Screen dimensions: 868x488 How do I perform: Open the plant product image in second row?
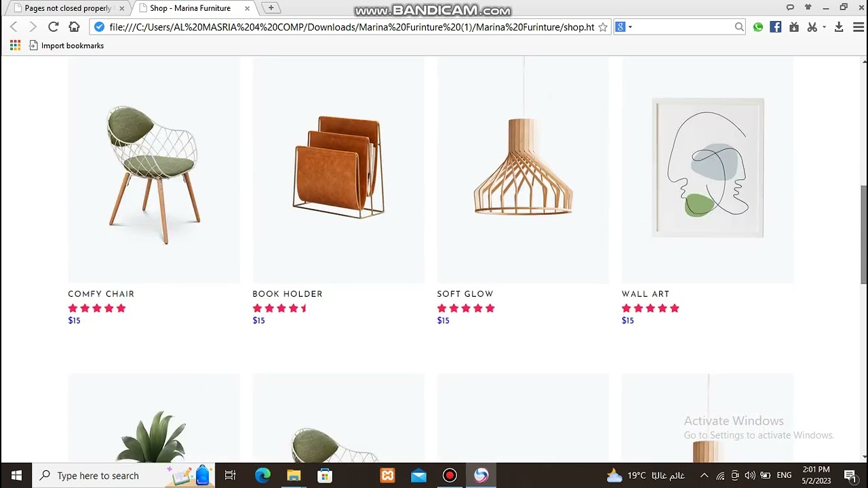[x=154, y=418]
